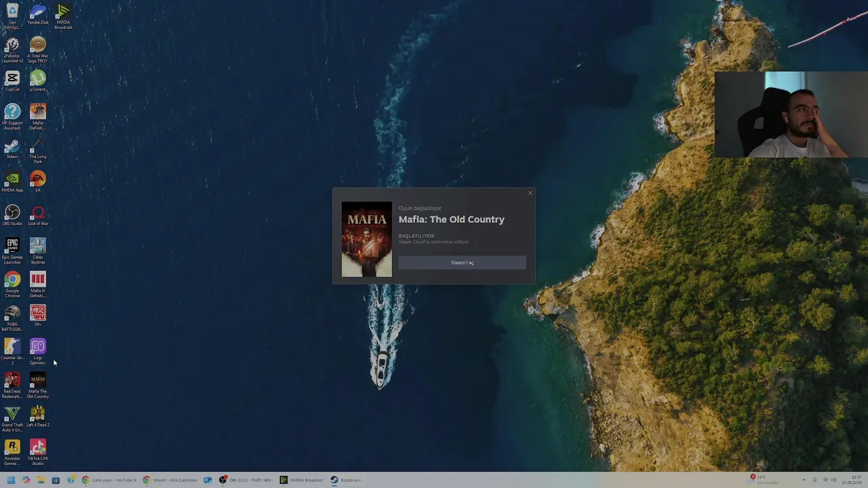Open the taskbar clock and date
868x488 pixels.
click(853, 480)
